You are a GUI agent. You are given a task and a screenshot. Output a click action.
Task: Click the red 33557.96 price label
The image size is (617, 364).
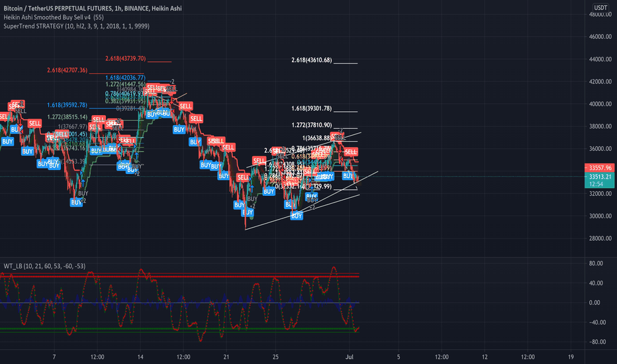(599, 167)
